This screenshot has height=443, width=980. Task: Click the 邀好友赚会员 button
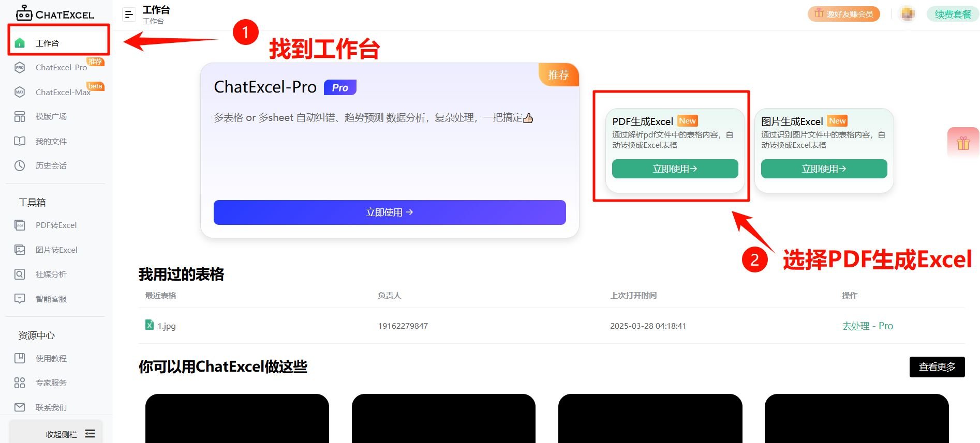point(844,14)
